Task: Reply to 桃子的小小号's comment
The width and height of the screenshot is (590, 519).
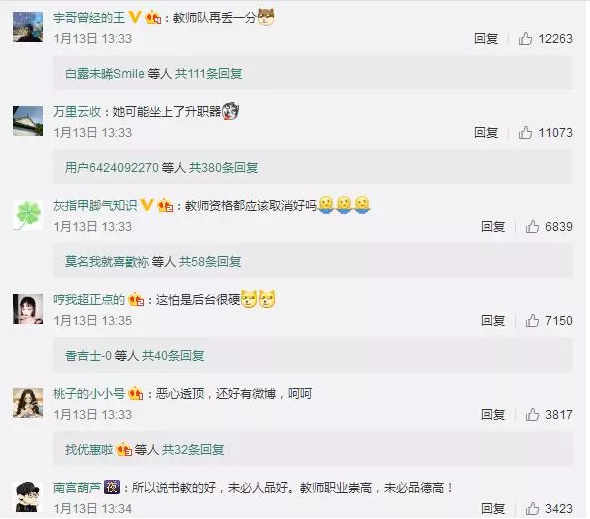Action: (493, 415)
